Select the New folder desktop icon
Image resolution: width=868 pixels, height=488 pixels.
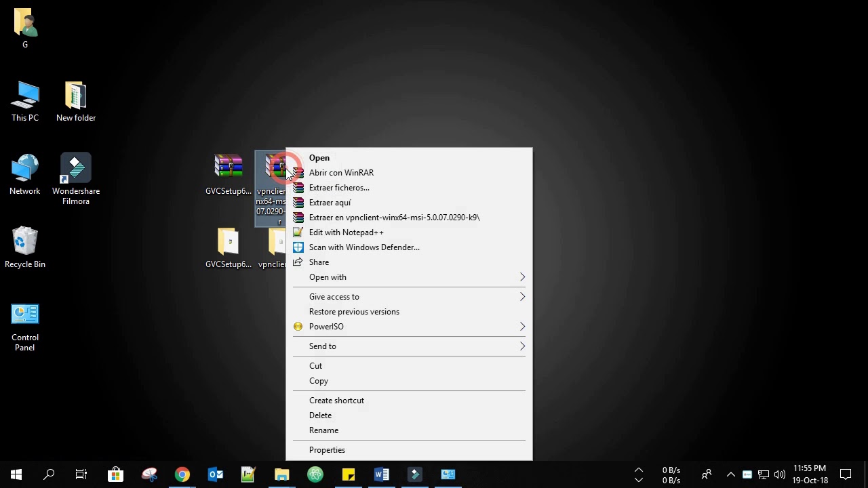click(76, 102)
